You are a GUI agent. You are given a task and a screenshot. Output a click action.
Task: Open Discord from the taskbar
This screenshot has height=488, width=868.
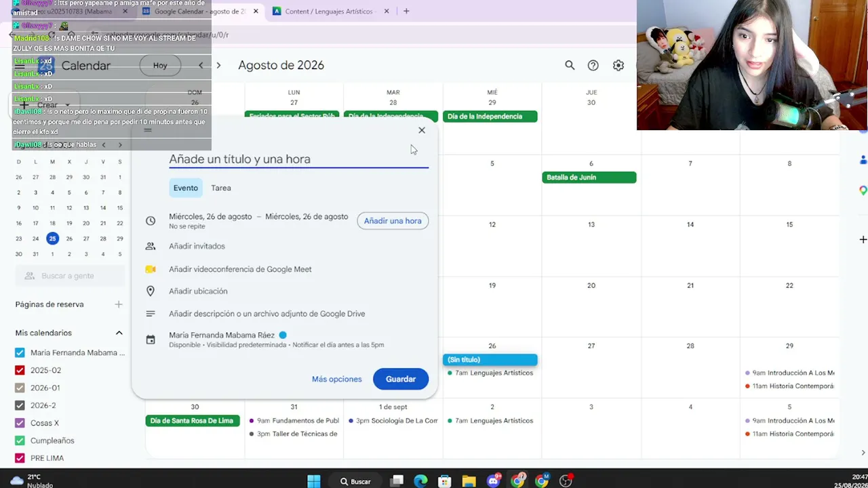493,481
